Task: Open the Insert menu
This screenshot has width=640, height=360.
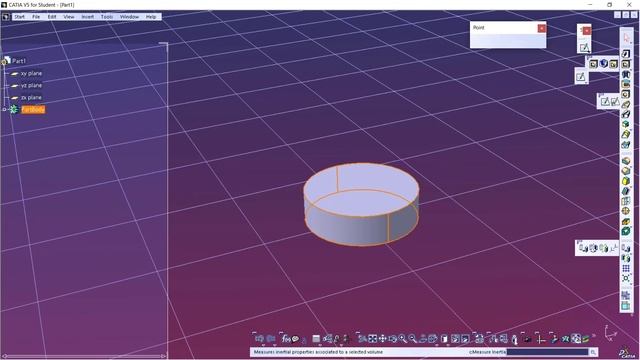Action: click(87, 17)
